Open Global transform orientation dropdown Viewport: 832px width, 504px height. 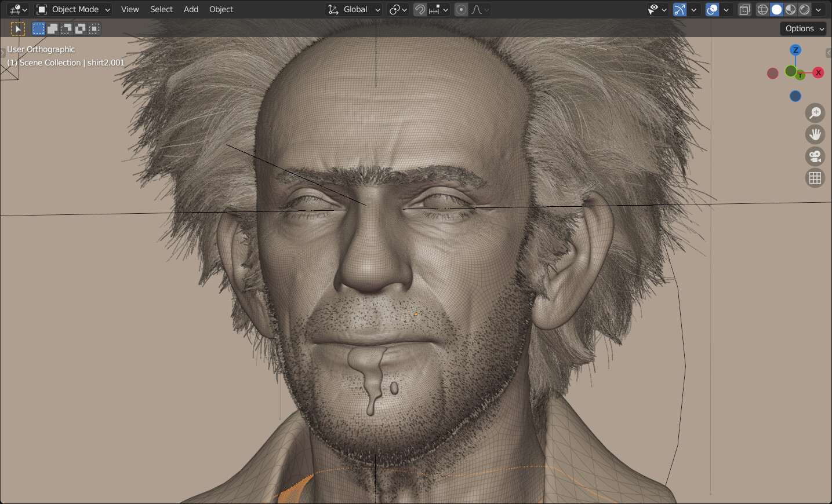click(x=354, y=9)
